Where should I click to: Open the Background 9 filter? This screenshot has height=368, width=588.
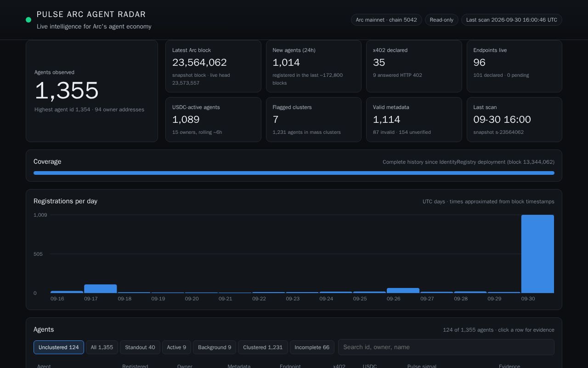215,347
